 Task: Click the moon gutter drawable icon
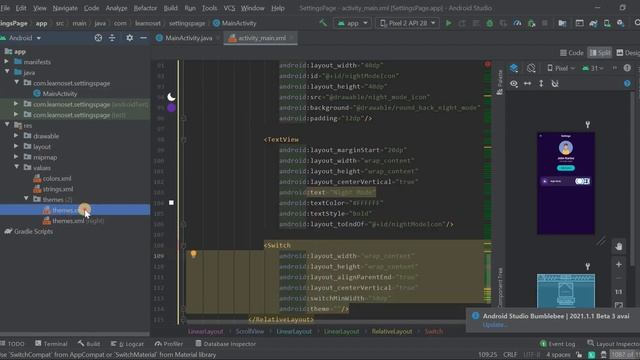tap(171, 97)
